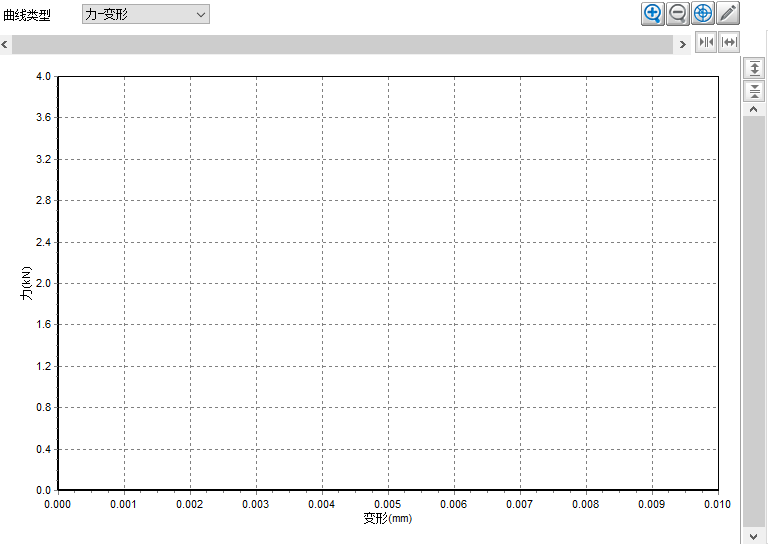Compress the curve horizontally with inward arrows icon
Image resolution: width=768 pixels, height=544 pixels.
[x=707, y=42]
